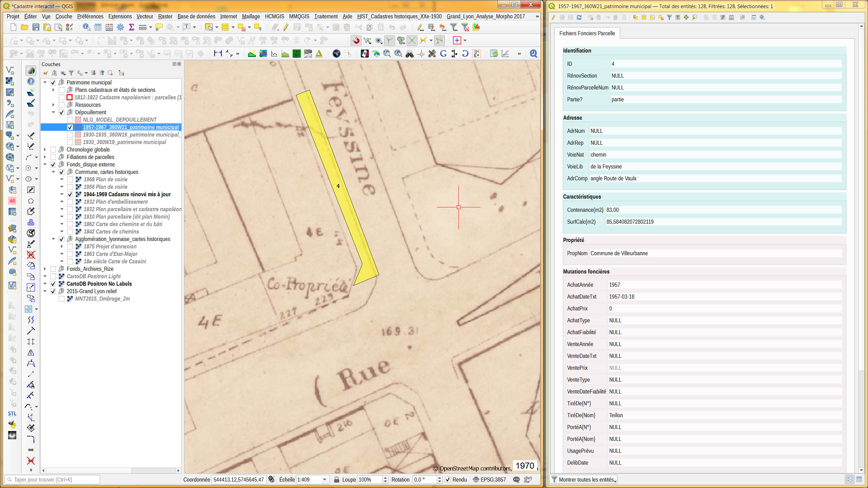This screenshot has height=488, width=868.
Task: Open the Échelle scale dropdown
Action: click(324, 480)
